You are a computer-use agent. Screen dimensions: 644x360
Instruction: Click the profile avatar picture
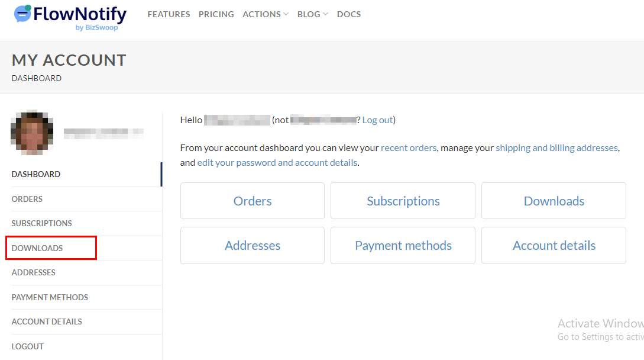click(x=31, y=131)
